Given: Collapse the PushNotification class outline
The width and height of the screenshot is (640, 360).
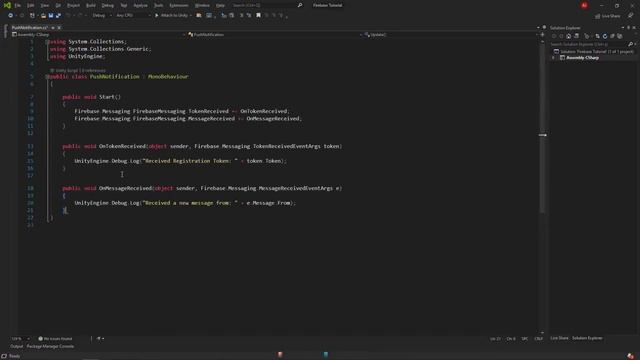Looking at the screenshot, I should point(47,77).
